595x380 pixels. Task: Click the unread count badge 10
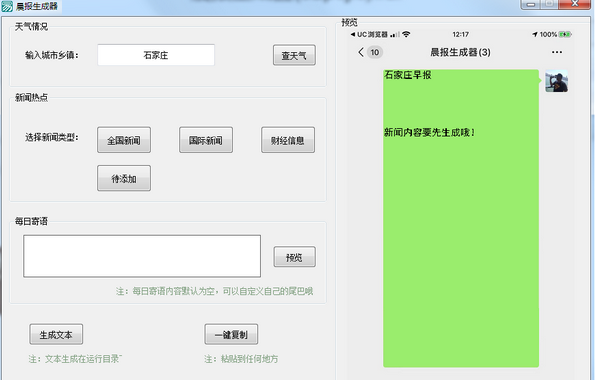click(x=375, y=52)
